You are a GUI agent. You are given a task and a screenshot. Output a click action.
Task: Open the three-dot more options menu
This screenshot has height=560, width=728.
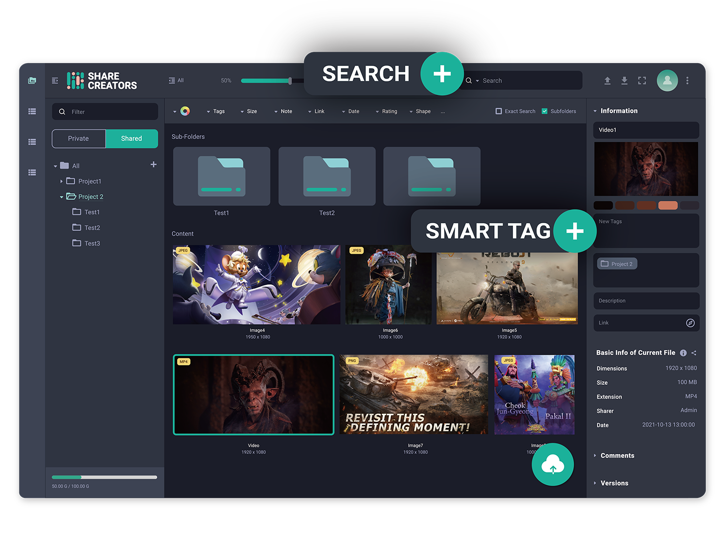[x=687, y=81]
